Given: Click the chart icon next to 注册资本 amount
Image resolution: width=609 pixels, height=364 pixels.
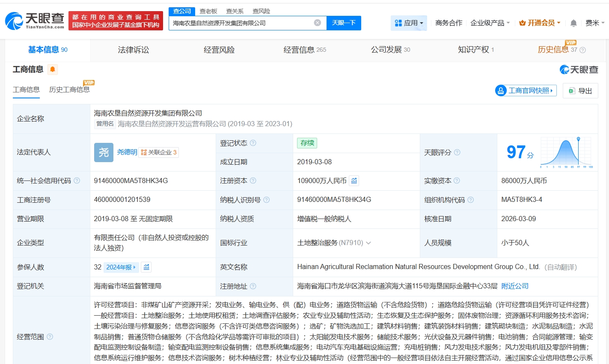Looking at the screenshot, I should pos(354,181).
